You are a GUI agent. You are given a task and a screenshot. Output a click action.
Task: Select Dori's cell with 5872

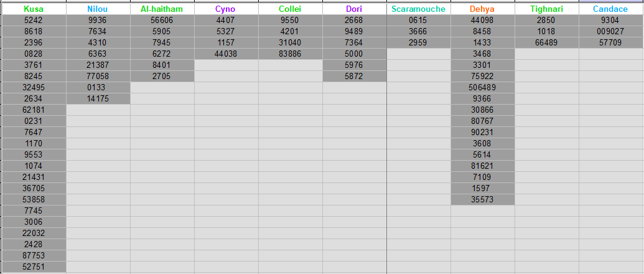pos(355,77)
